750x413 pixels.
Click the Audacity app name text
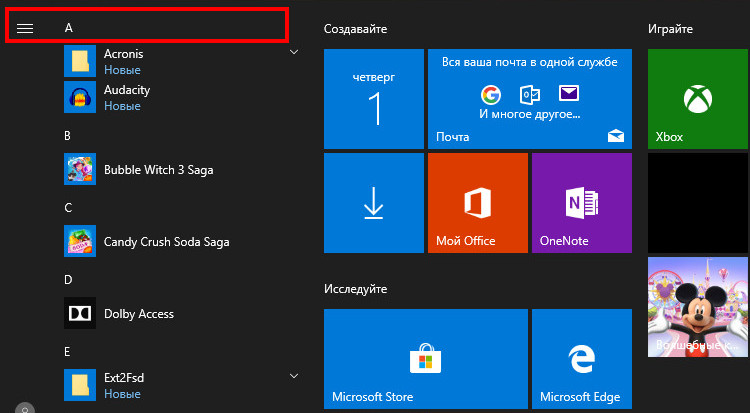click(127, 90)
